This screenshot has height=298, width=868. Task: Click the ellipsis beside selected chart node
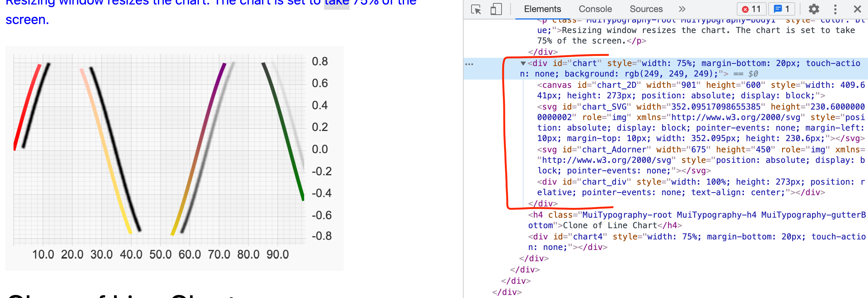[469, 64]
